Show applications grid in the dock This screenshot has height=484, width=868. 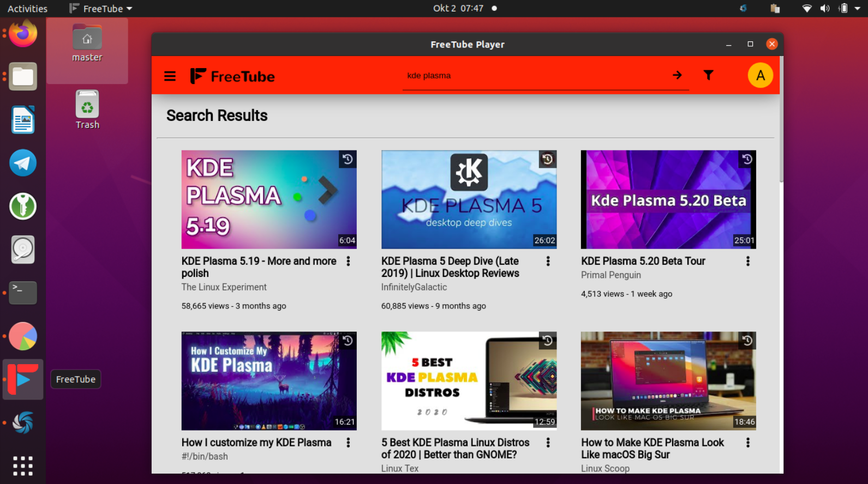point(23,466)
